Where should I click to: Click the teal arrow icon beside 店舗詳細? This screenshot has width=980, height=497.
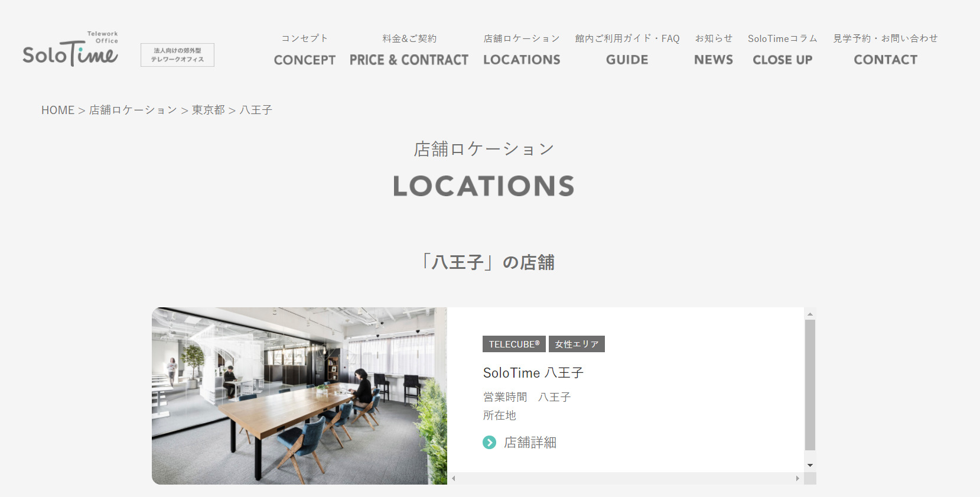pos(489,443)
